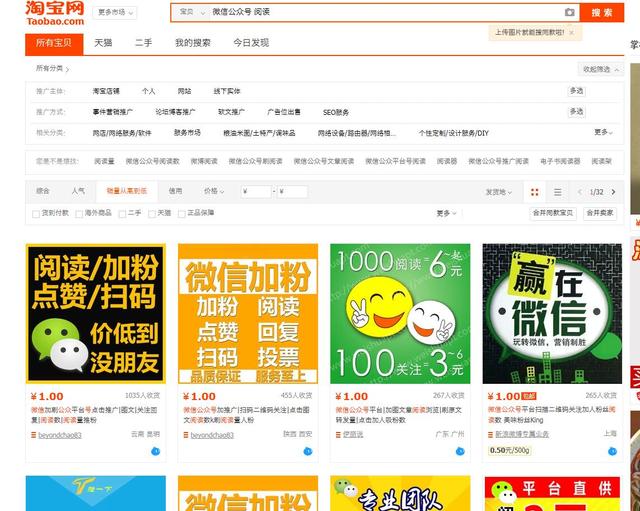This screenshot has height=511, width=640.
Task: Expand 更多 in the 相关分类 row
Action: (603, 132)
